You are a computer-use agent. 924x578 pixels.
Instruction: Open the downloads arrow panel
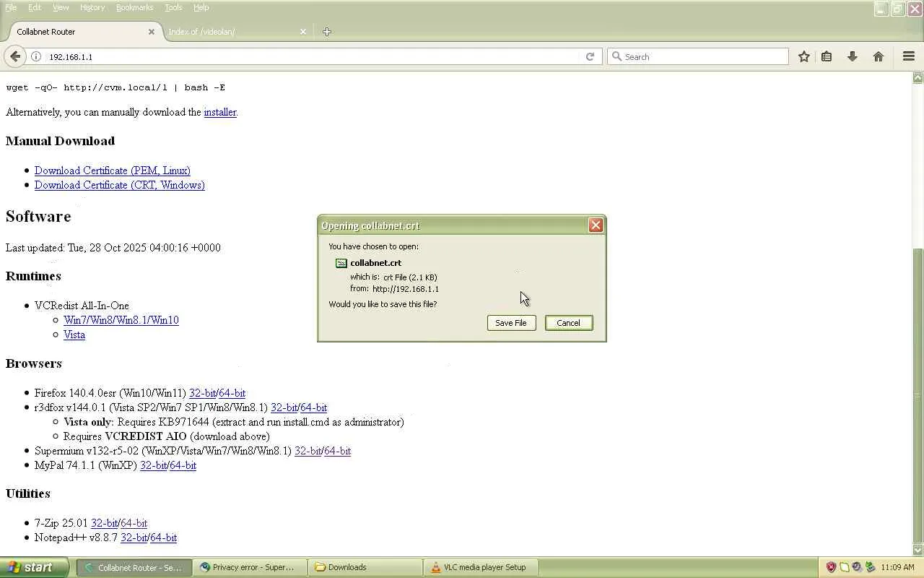point(853,56)
